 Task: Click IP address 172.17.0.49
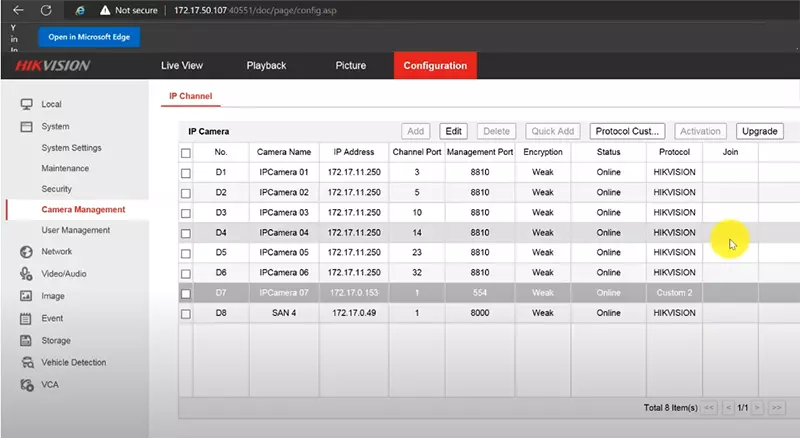pos(354,313)
